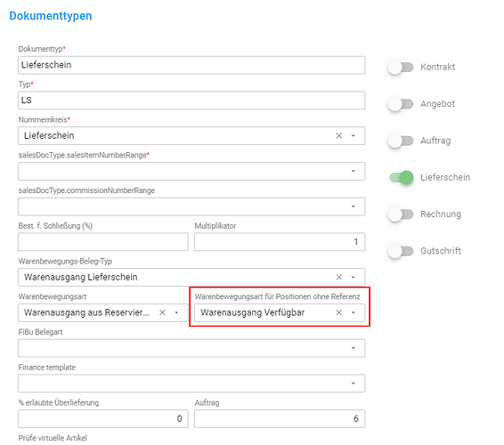Open the Nummernkreis dropdown arrow
This screenshot has width=504, height=445.
pos(353,135)
